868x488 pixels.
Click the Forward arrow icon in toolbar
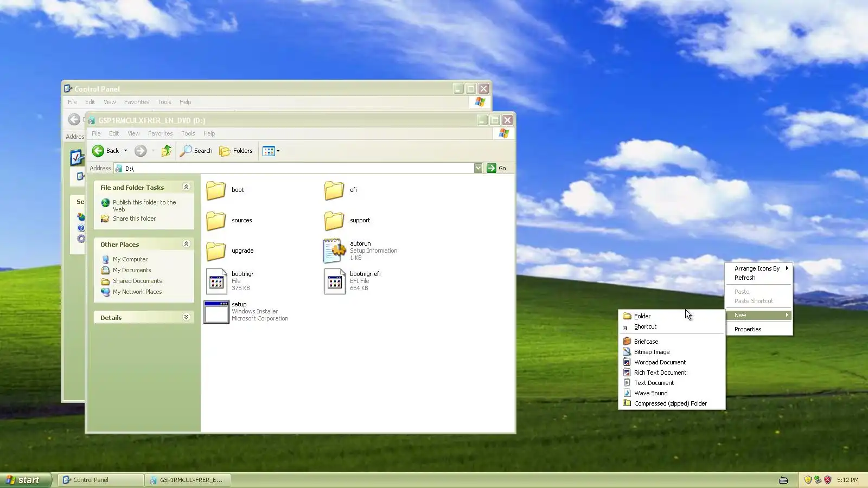(141, 151)
